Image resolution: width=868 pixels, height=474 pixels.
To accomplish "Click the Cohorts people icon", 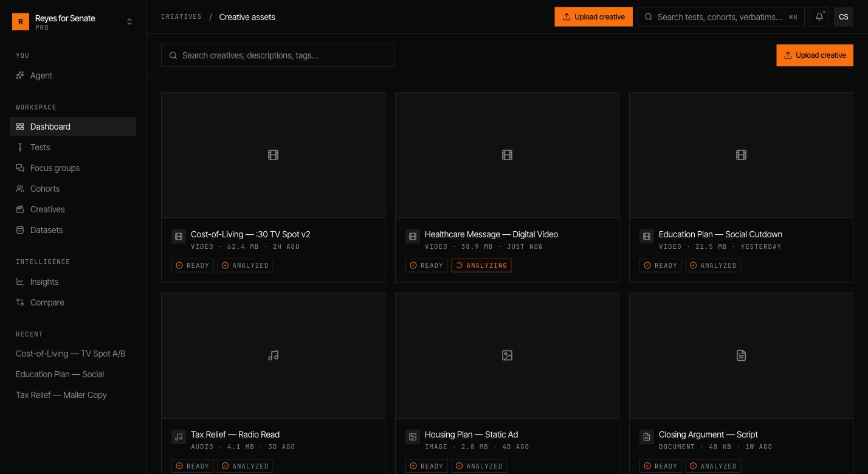I will 20,189.
